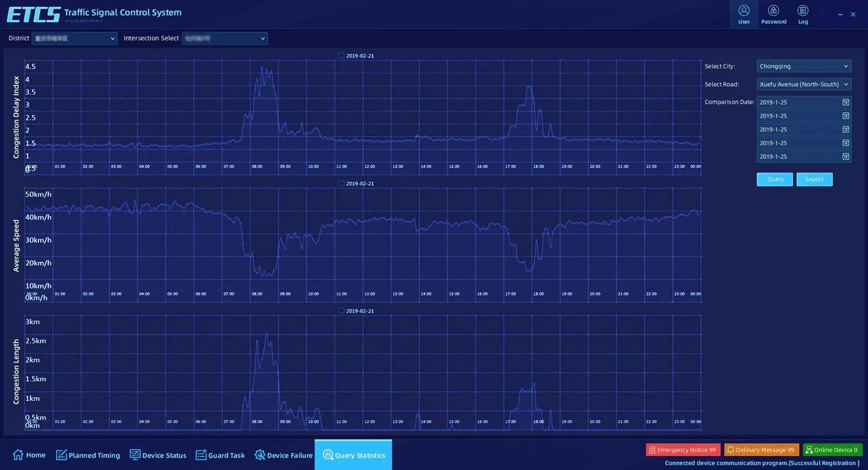Click the Congestion Length axis label

(x=16, y=372)
